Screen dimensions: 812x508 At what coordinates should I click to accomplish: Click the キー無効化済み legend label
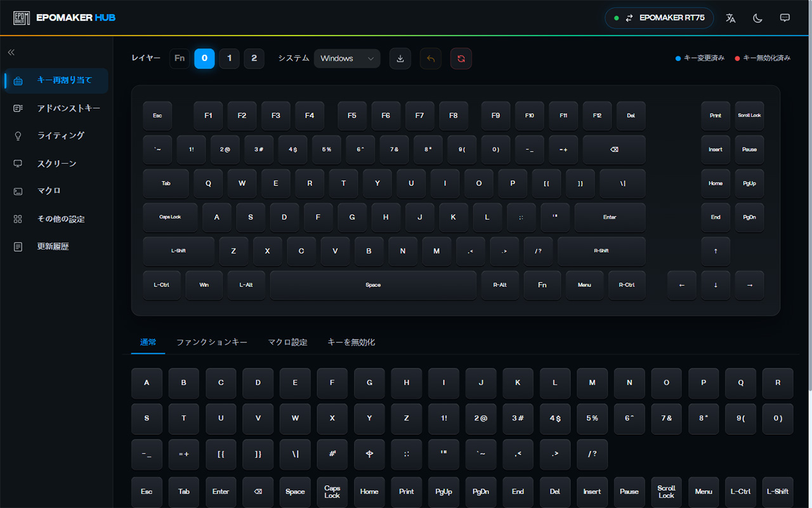(767, 58)
